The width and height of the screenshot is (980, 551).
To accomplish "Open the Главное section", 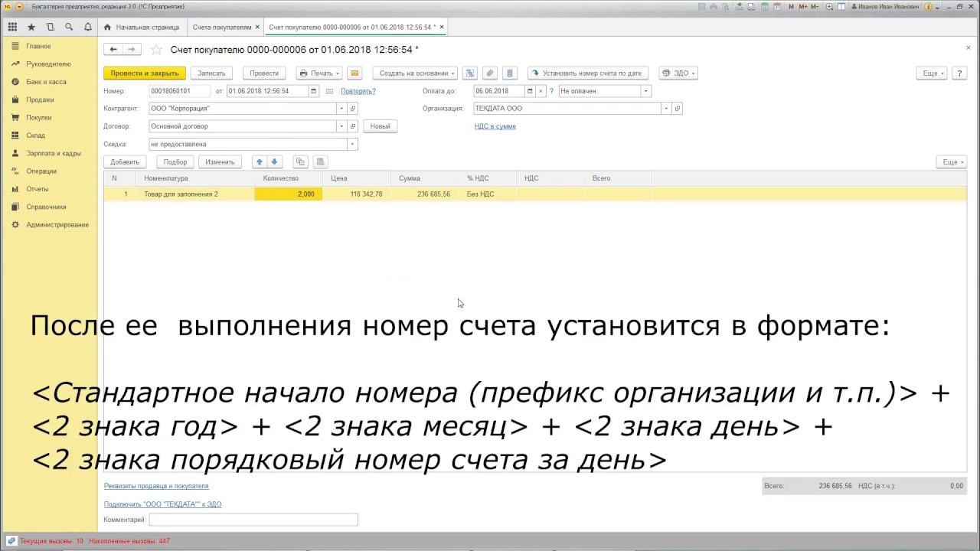I will point(38,47).
